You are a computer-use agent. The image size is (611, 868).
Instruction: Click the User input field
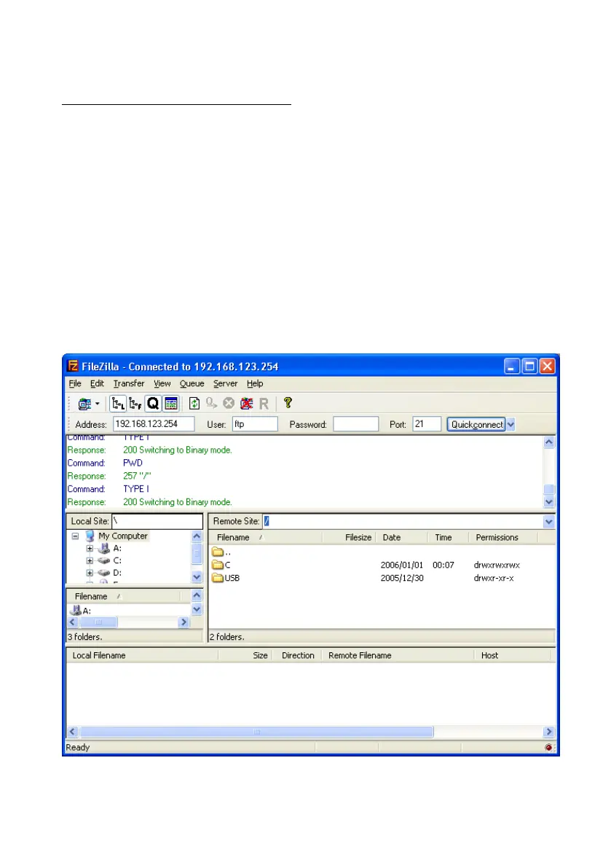tap(255, 424)
